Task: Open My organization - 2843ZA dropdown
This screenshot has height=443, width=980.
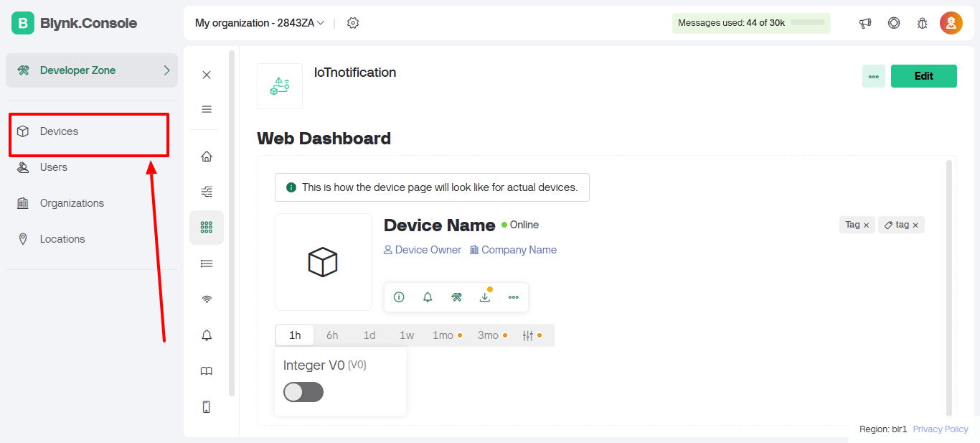Action: click(260, 23)
